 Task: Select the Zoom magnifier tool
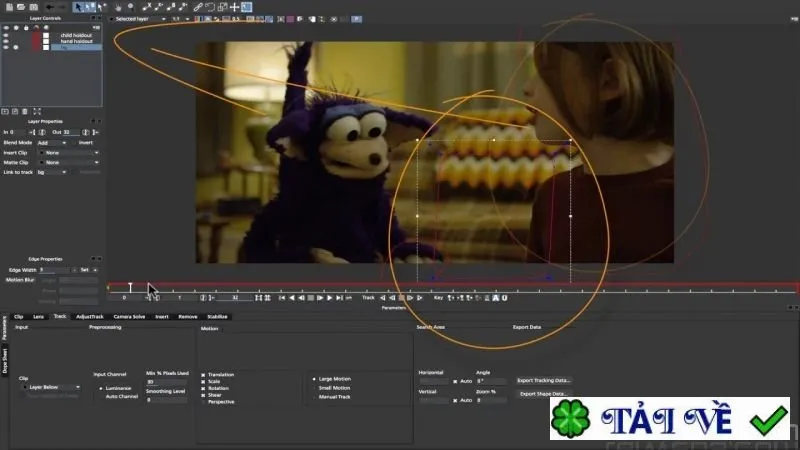[131, 7]
